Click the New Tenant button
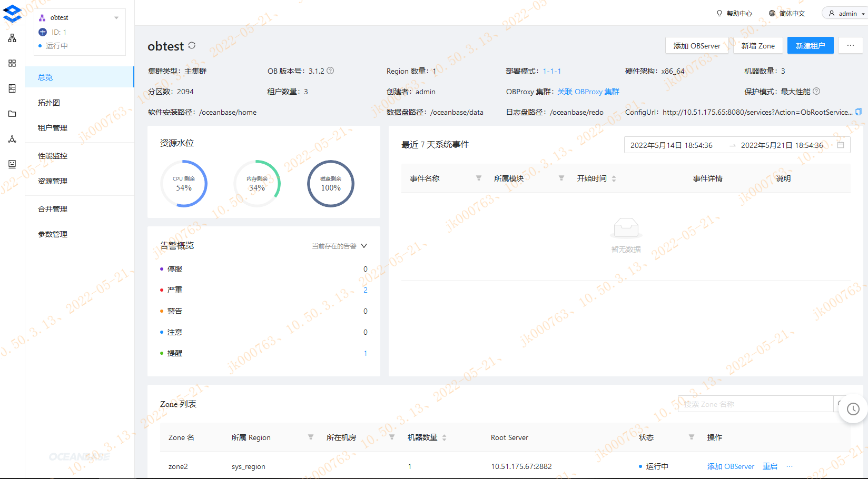Screen dimensions: 868x479 click(810, 45)
